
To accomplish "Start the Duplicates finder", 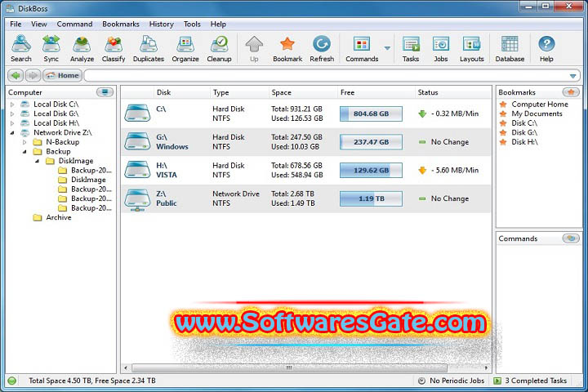I will 149,48.
